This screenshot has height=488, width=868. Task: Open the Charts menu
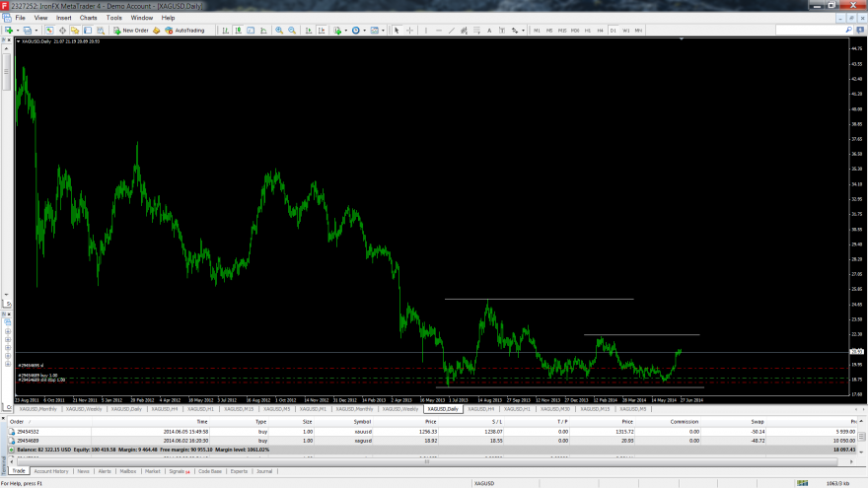(x=89, y=18)
